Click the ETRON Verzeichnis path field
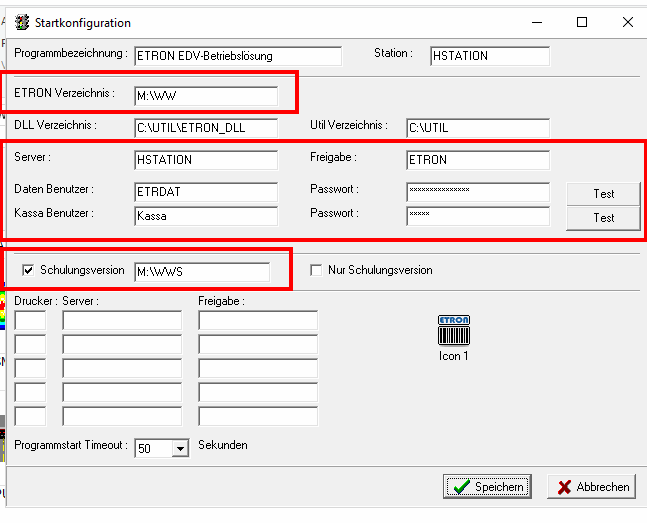Screen dimensions: 647x523 (205, 96)
